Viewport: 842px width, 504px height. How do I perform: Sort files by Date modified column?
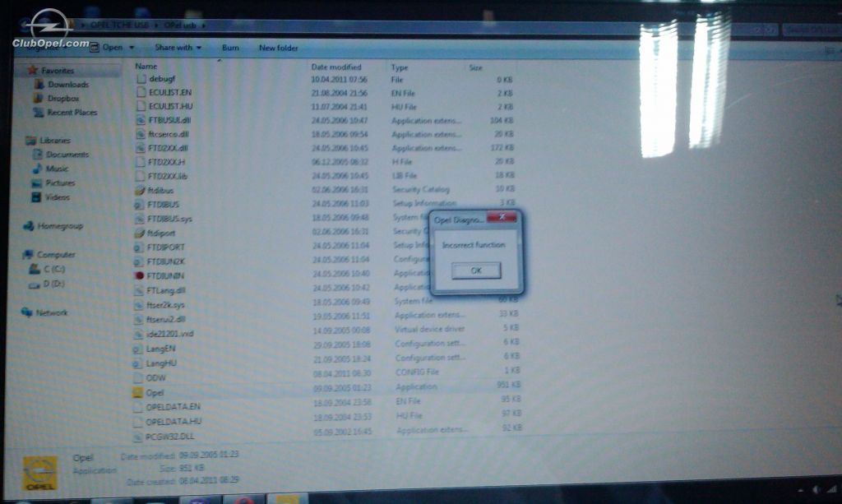point(336,67)
